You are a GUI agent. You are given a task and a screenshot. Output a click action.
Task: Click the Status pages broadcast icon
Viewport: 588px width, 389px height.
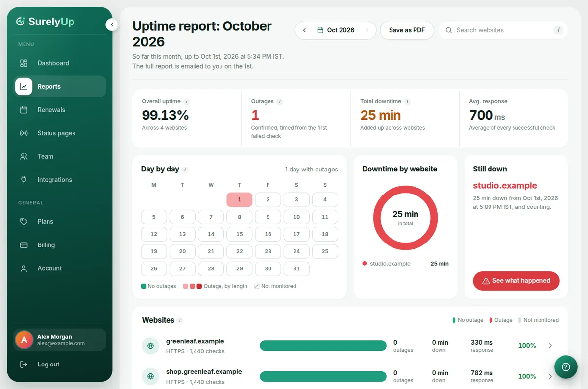click(24, 133)
